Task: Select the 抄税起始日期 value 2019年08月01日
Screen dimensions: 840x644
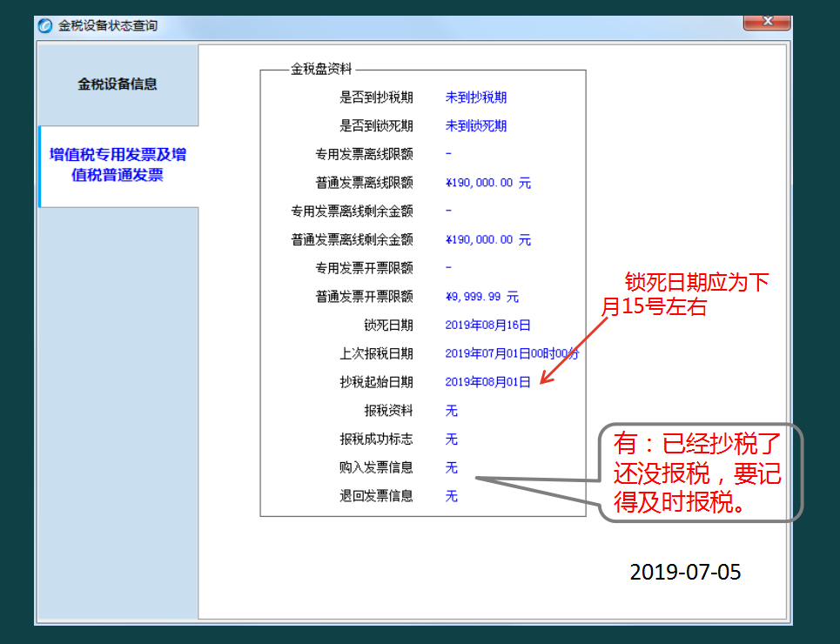Action: point(489,382)
